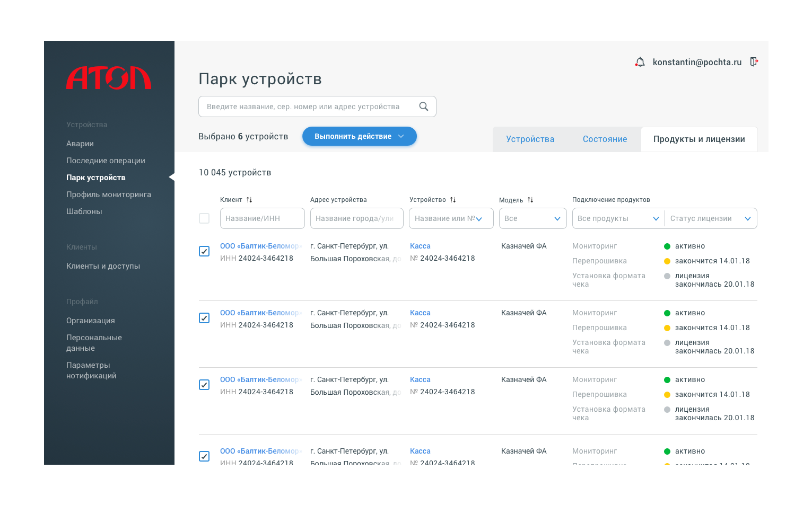The image size is (812, 505).
Task: Select the Продукты и лицензии tab
Action: click(x=699, y=139)
